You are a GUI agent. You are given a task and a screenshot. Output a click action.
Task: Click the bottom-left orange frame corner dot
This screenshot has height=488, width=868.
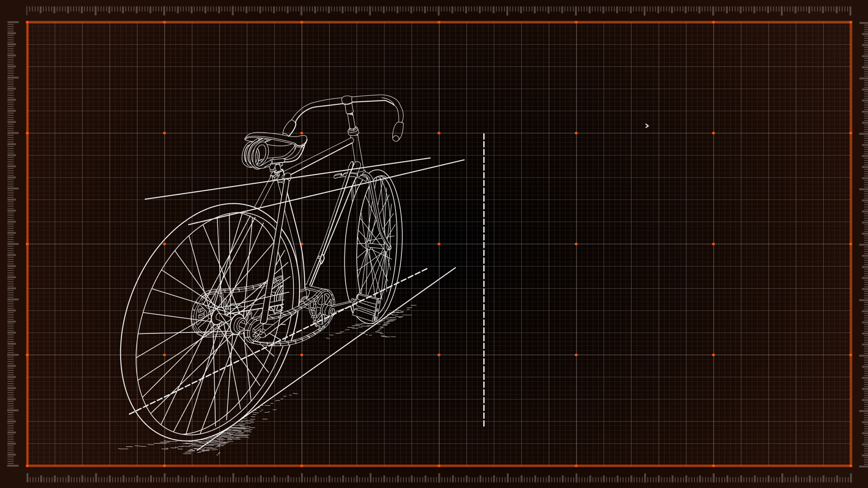27,465
